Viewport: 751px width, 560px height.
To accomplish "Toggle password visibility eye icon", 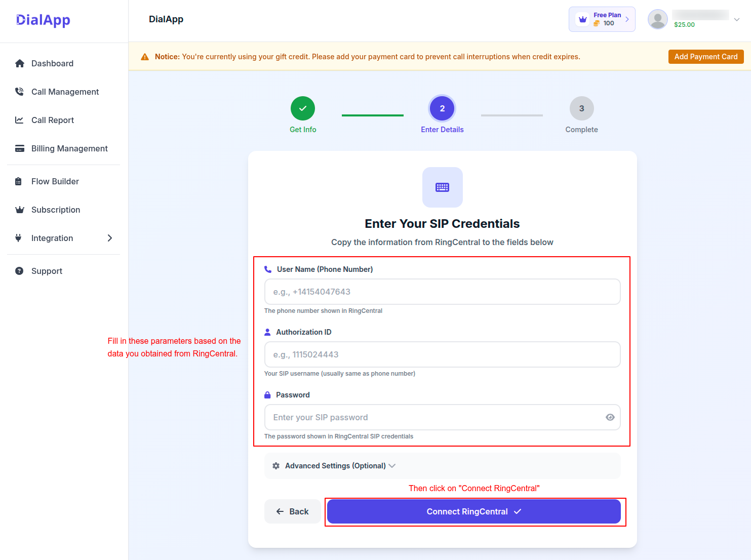I will [x=610, y=417].
